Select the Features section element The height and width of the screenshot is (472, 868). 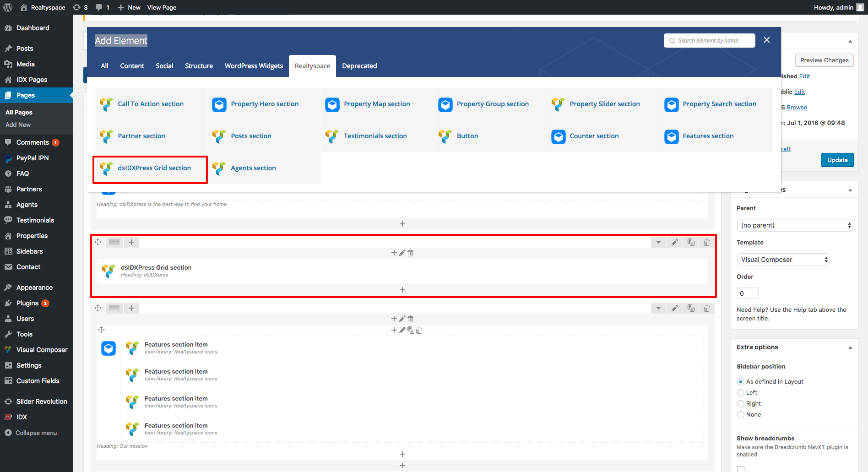coord(716,136)
